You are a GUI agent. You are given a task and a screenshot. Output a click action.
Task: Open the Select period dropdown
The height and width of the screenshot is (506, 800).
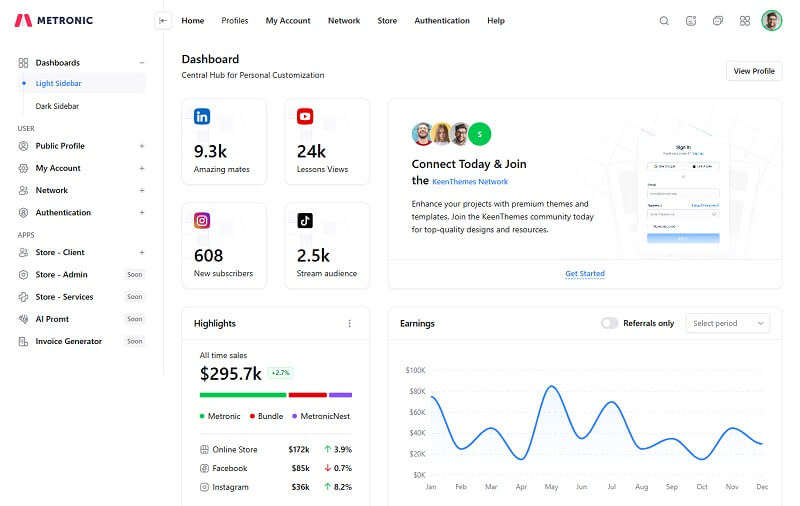[x=728, y=323]
